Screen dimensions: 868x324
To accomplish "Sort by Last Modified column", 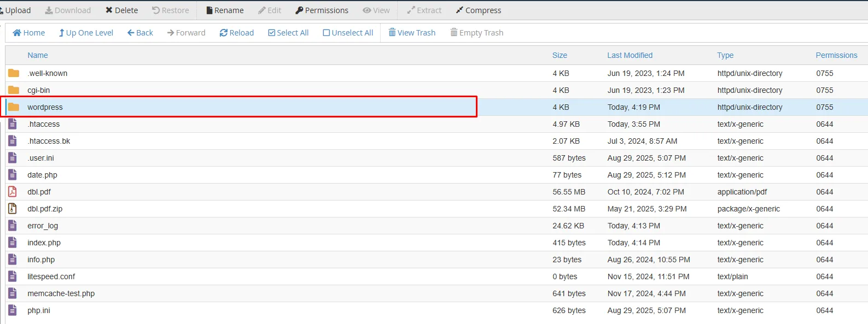I will click(x=630, y=55).
